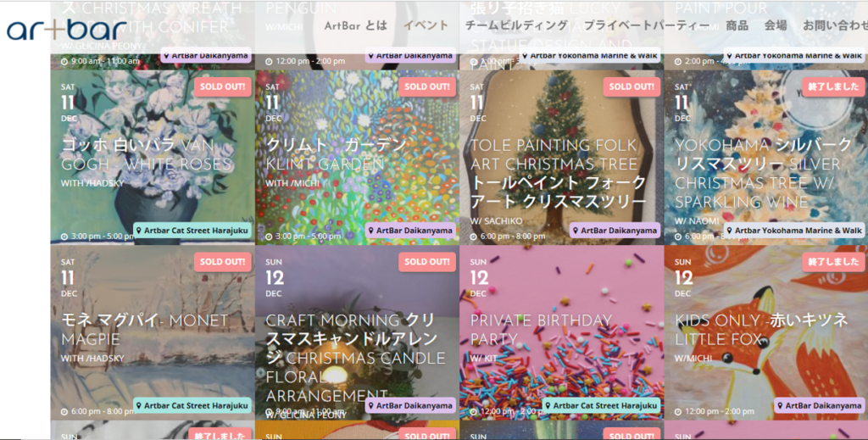Open the Yokohama Silver Christmas Tree event title

[764, 173]
